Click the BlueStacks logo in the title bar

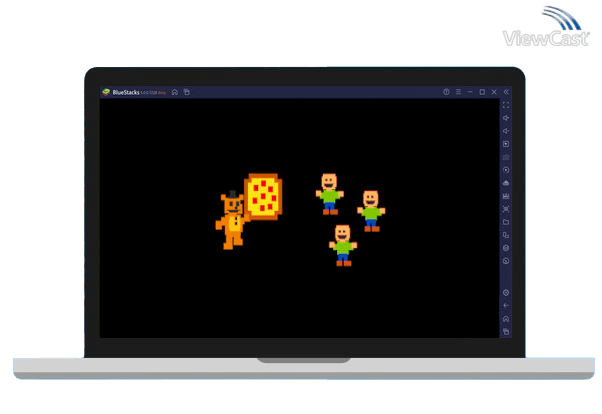click(x=106, y=92)
